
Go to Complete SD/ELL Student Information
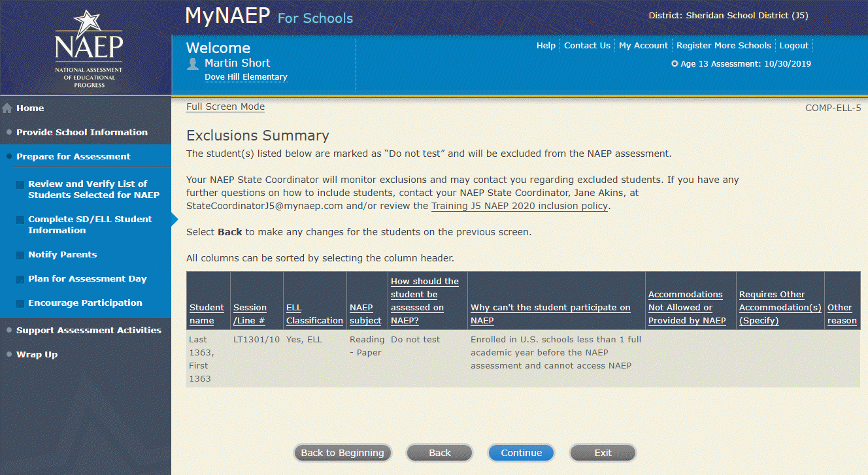(90, 225)
